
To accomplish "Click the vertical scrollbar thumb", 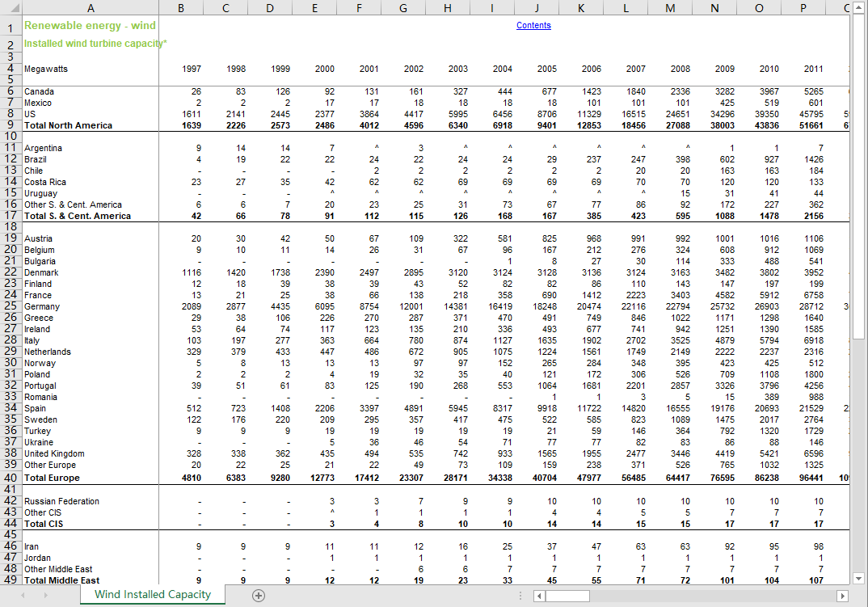I will tap(858, 176).
